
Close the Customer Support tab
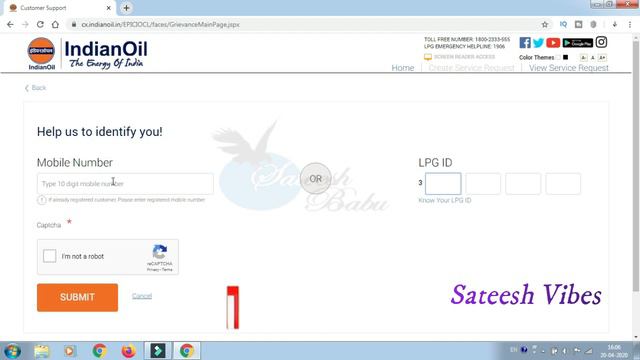pos(109,8)
